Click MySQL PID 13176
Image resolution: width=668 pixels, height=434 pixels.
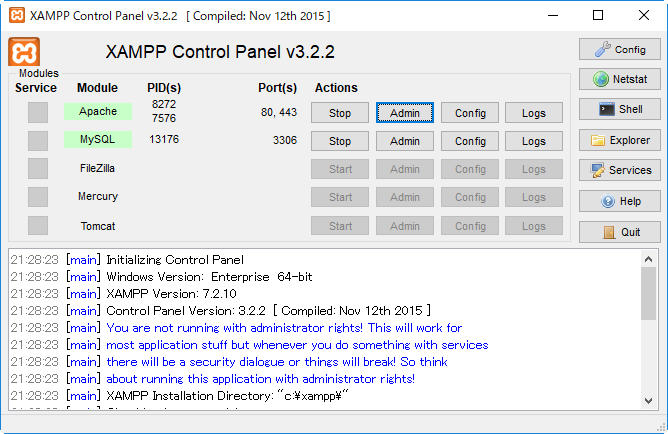click(x=164, y=139)
